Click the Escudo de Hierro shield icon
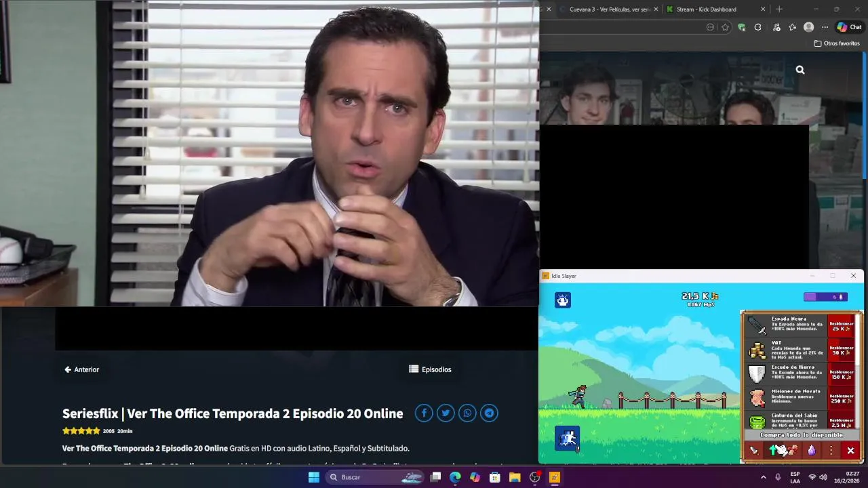Screen dimensions: 868x488 [757, 374]
